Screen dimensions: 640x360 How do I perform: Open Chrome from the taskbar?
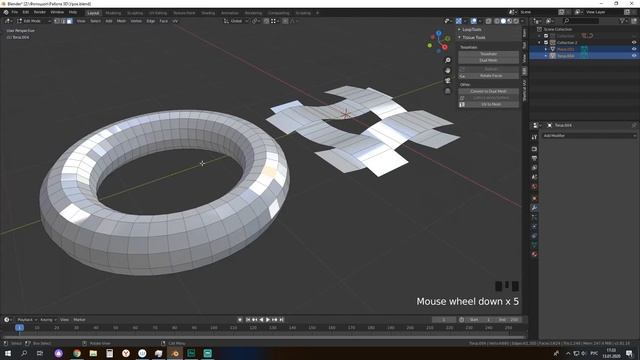77,353
